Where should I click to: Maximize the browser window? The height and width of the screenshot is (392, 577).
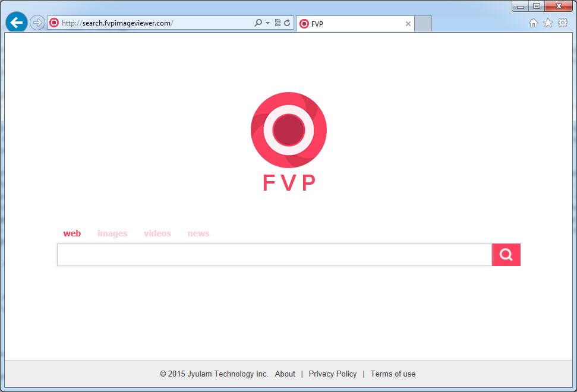click(x=537, y=7)
